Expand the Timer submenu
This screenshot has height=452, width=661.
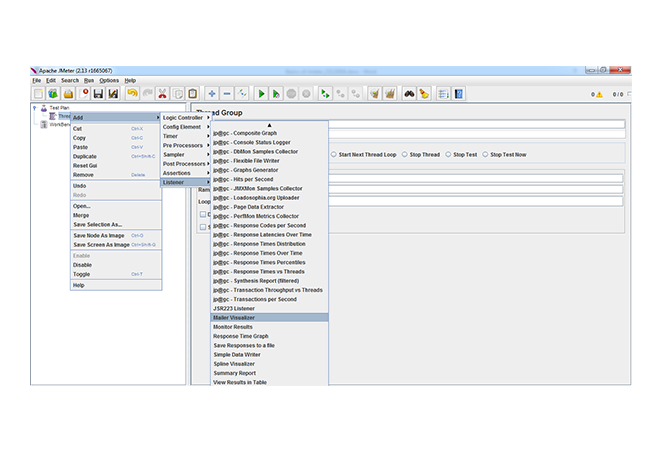coord(186,136)
